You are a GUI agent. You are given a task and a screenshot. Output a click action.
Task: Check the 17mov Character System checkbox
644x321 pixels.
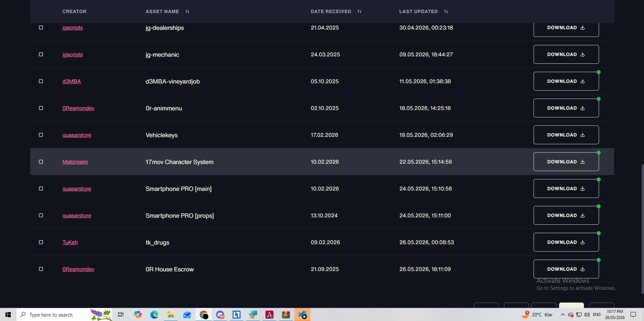coord(41,162)
